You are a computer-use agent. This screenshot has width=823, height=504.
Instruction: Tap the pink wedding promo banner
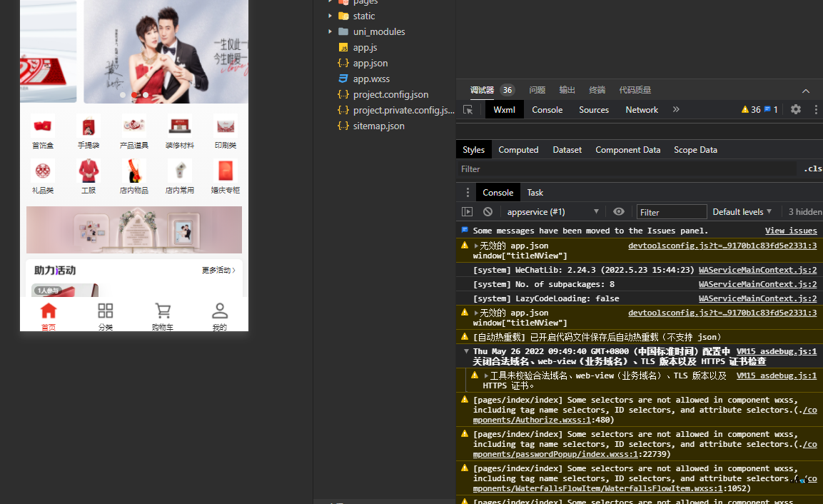click(x=134, y=230)
